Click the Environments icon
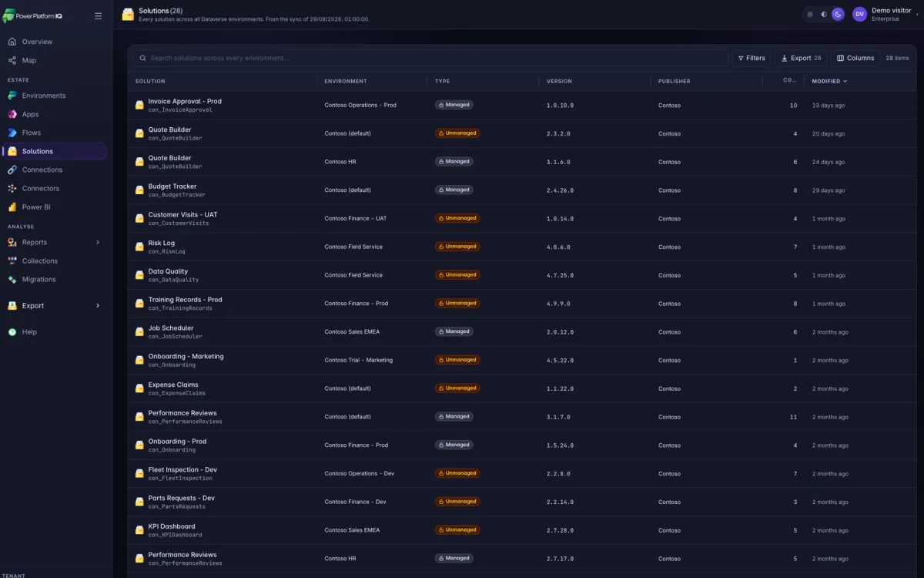Screen dimensions: 924x578 (x=12, y=96)
